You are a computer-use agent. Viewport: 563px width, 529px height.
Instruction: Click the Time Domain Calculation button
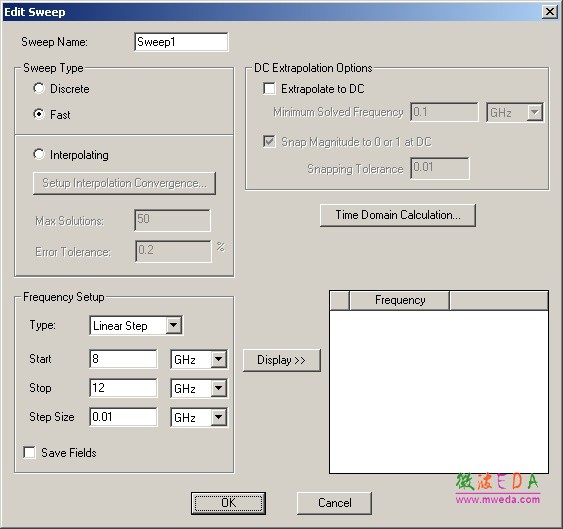pyautogui.click(x=398, y=215)
